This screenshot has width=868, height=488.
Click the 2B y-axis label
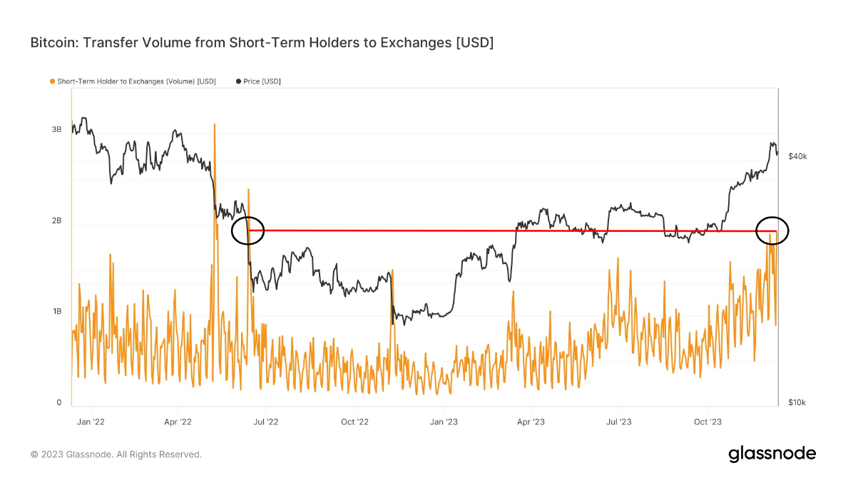[56, 221]
